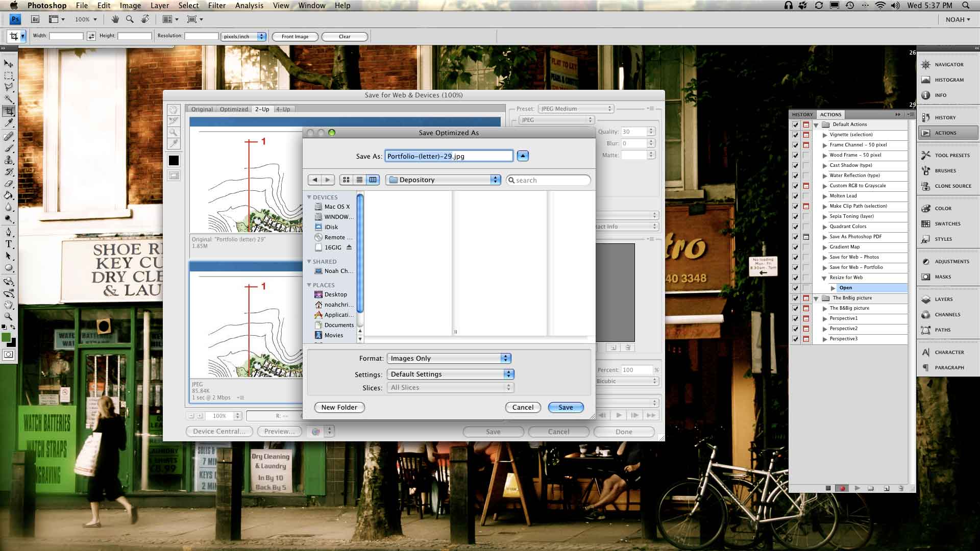
Task: Toggle dialog control for Save As Photoshop PDF
Action: (806, 237)
